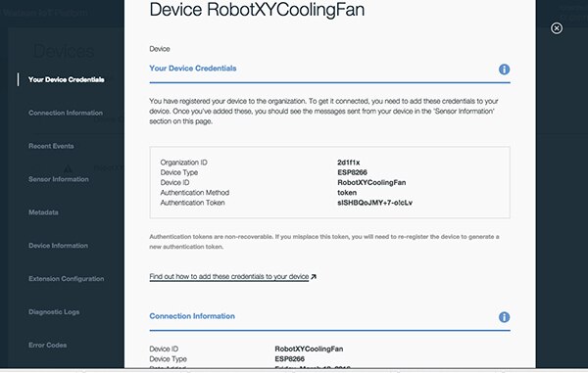This screenshot has width=588, height=373.
Task: Open Recent Events sidebar section
Action: click(51, 146)
